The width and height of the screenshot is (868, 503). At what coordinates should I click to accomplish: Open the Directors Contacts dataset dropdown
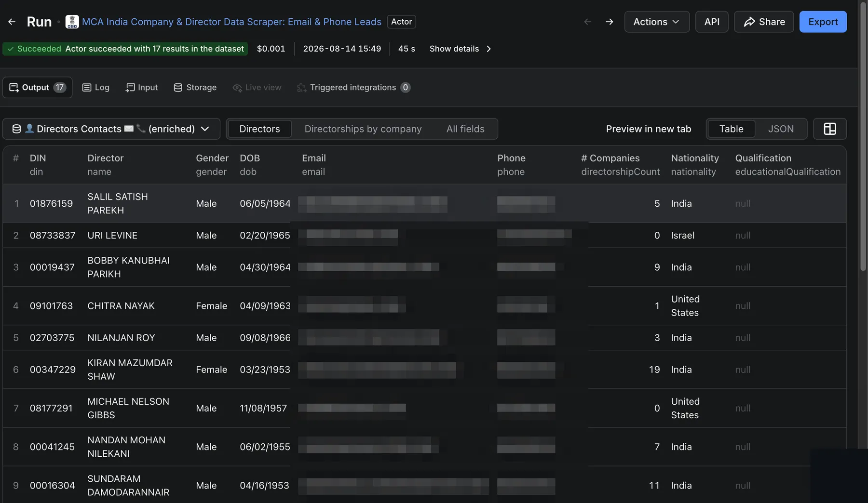(x=111, y=129)
